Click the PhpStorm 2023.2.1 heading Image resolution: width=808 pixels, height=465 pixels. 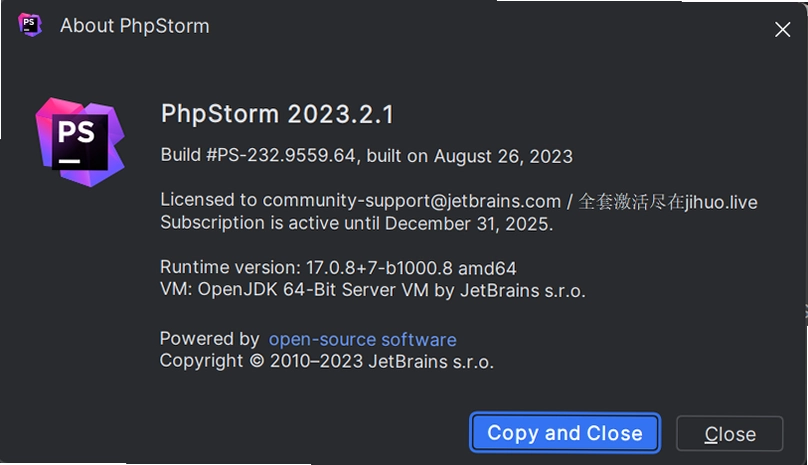pyautogui.click(x=277, y=114)
